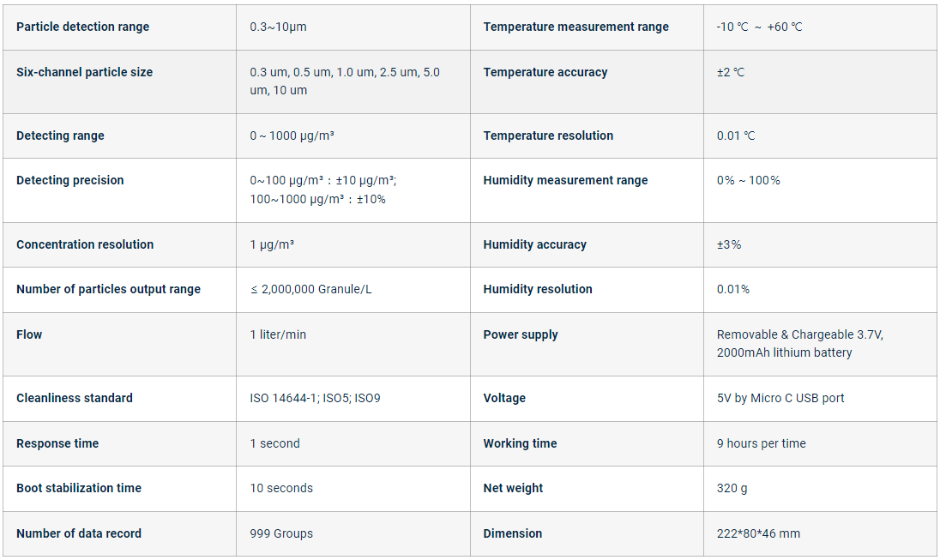Screen dimensions: 940x560
Task: Select the "222*80*46 mm" dimension value
Action: (758, 533)
